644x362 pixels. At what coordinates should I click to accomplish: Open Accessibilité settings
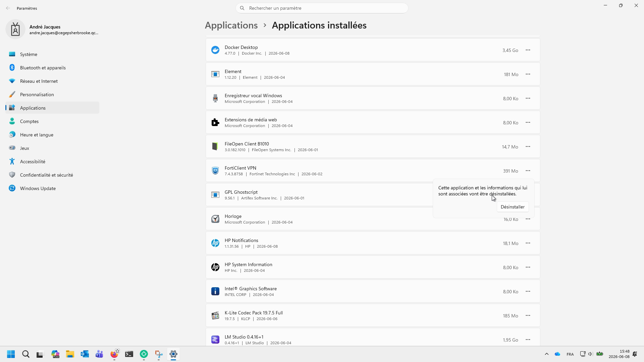[x=52, y=162]
